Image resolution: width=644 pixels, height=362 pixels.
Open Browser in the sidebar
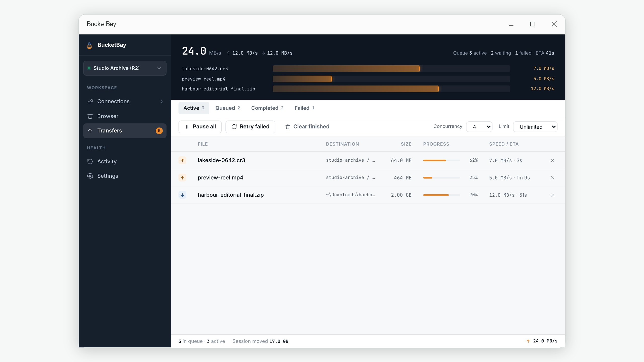(125, 116)
